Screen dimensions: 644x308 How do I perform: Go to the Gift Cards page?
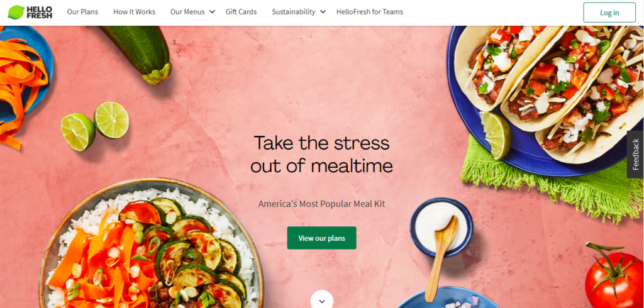pyautogui.click(x=241, y=12)
